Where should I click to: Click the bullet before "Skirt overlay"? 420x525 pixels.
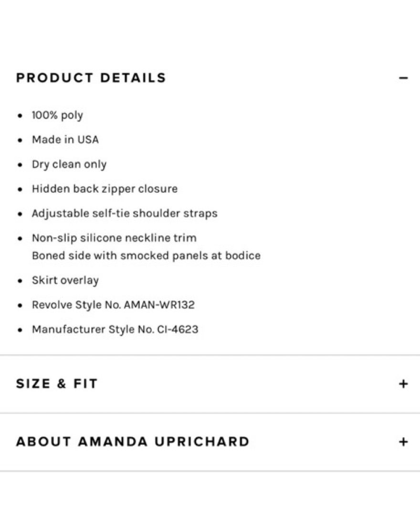[20, 281]
